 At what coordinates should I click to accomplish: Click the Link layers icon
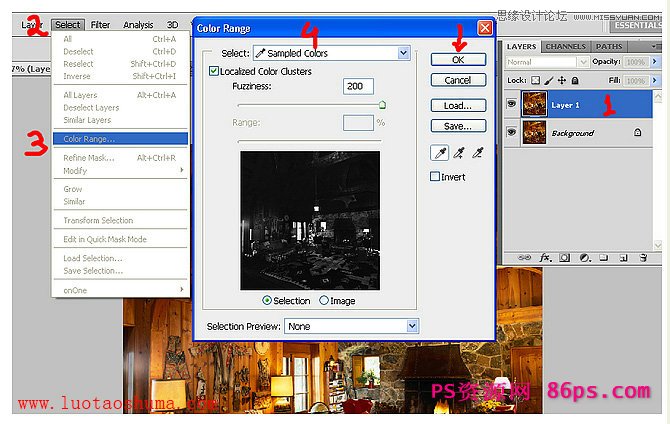pyautogui.click(x=526, y=257)
